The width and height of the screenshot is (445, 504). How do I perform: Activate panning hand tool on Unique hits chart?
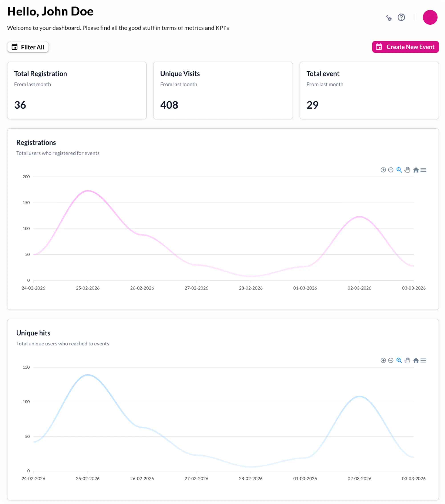click(x=407, y=360)
